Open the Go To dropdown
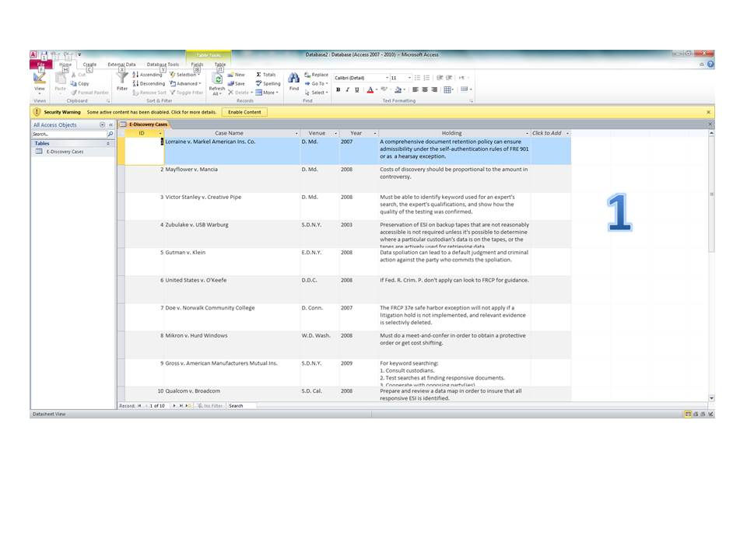This screenshot has width=747, height=560. (317, 84)
